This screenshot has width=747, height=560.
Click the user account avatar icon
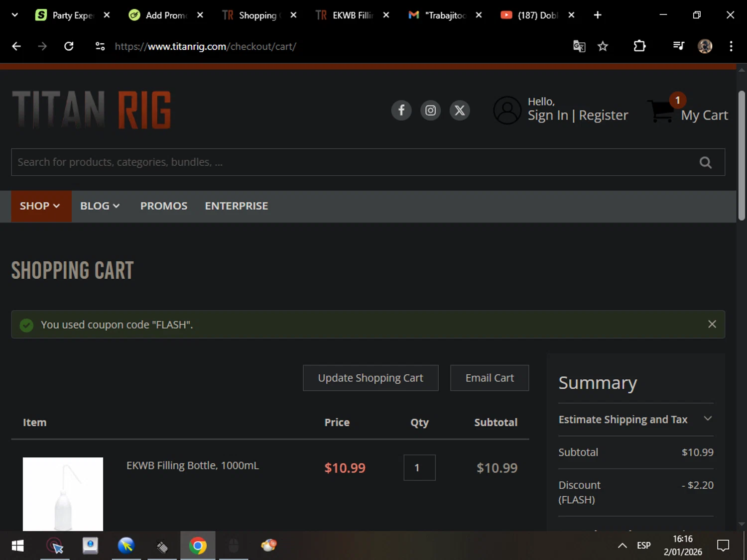tap(507, 110)
